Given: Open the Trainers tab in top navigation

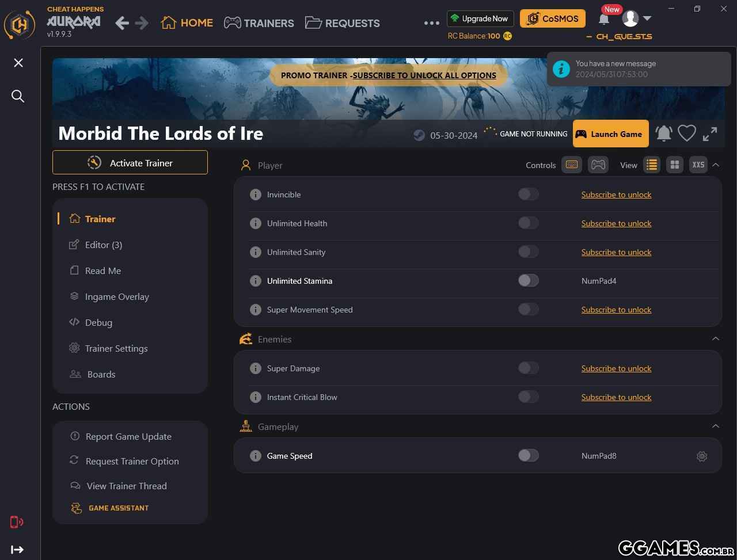Looking at the screenshot, I should [259, 23].
